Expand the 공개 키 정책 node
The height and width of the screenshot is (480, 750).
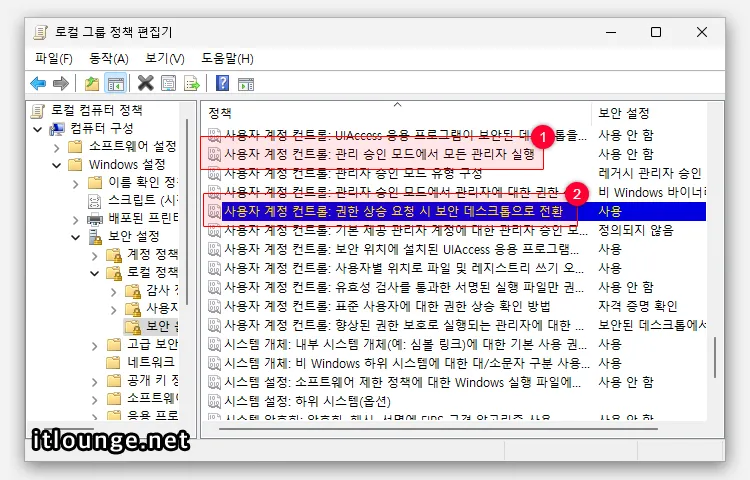pos(94,382)
